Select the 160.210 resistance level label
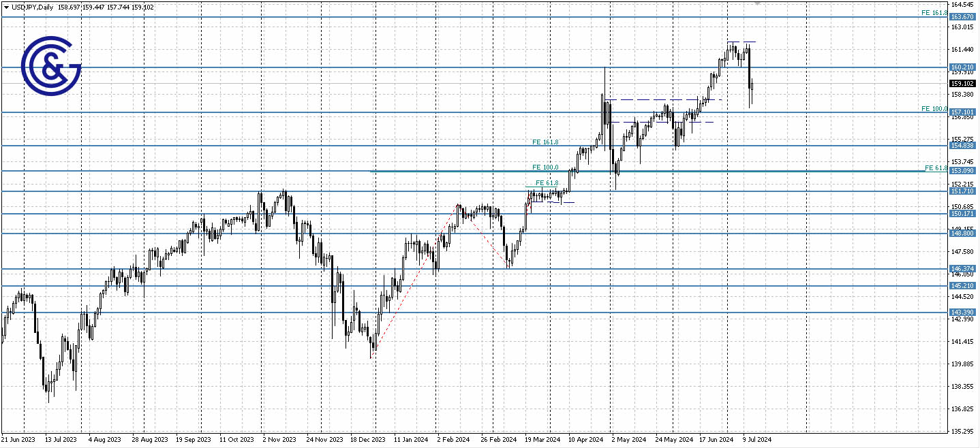The image size is (980, 448). point(963,66)
